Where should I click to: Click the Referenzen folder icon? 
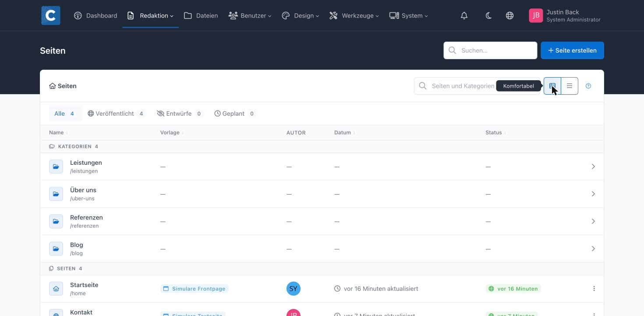[x=56, y=221]
